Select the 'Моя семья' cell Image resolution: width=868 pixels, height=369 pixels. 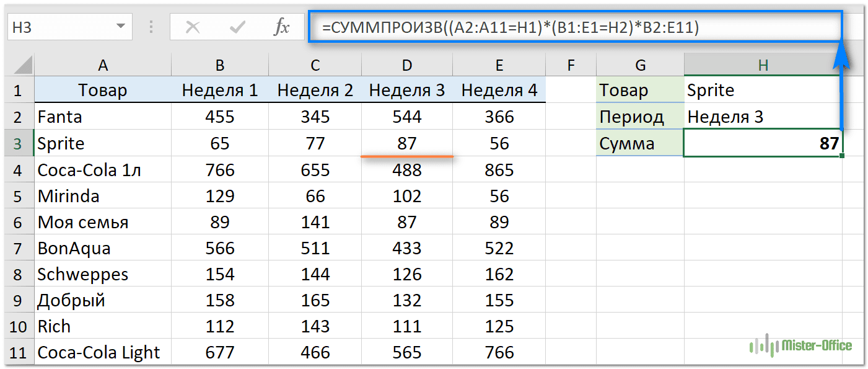tap(103, 222)
